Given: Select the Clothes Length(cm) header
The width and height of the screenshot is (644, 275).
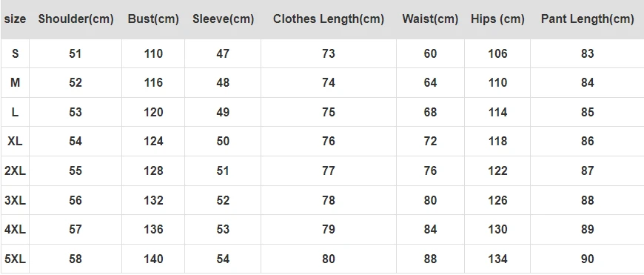Looking at the screenshot, I should (329, 19).
